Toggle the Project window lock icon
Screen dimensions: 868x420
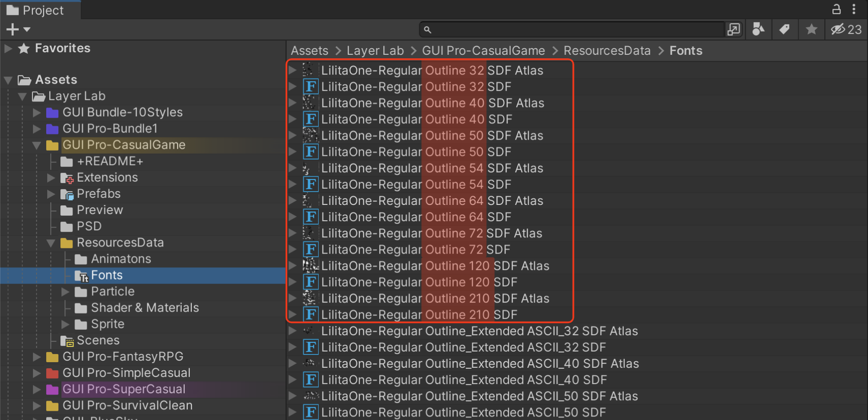837,9
